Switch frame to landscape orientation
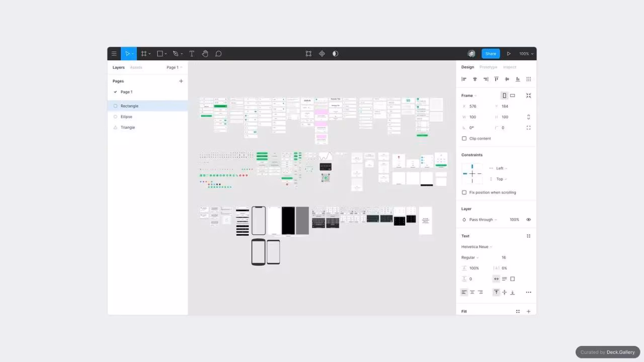Screen dimensions: 644x362 pos(512,96)
